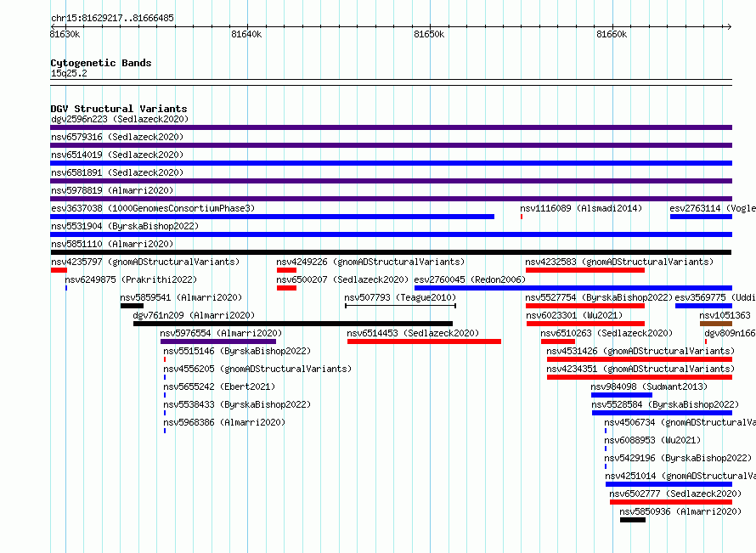The height and width of the screenshot is (553, 756).
Task: Click nsv6502777 (Sedlazeck2020) label
Action: tap(675, 494)
